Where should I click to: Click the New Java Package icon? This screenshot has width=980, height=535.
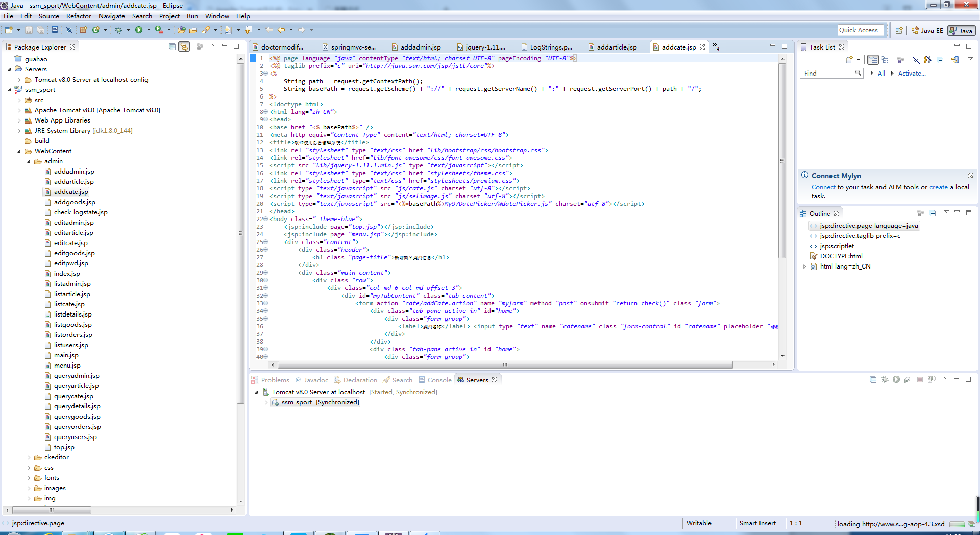(x=83, y=30)
